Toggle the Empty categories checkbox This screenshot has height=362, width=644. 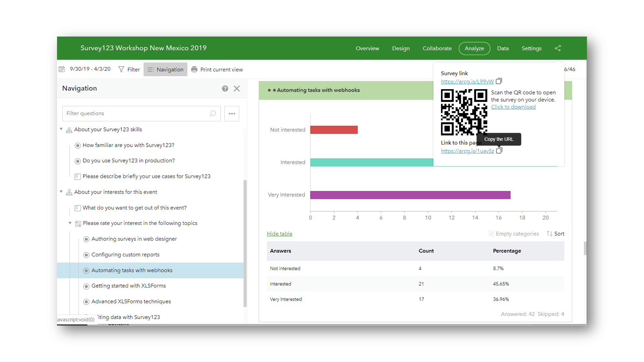491,234
